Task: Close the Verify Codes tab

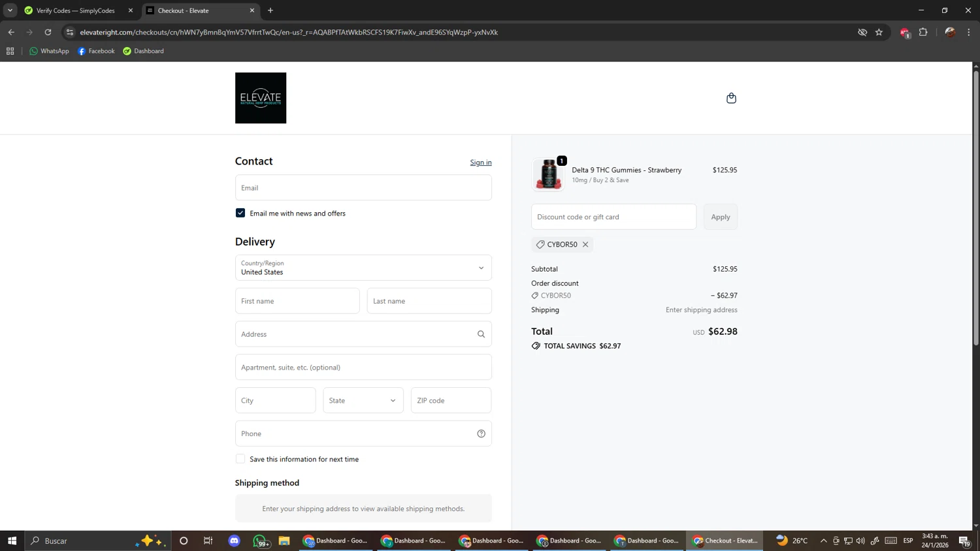Action: [x=130, y=10]
